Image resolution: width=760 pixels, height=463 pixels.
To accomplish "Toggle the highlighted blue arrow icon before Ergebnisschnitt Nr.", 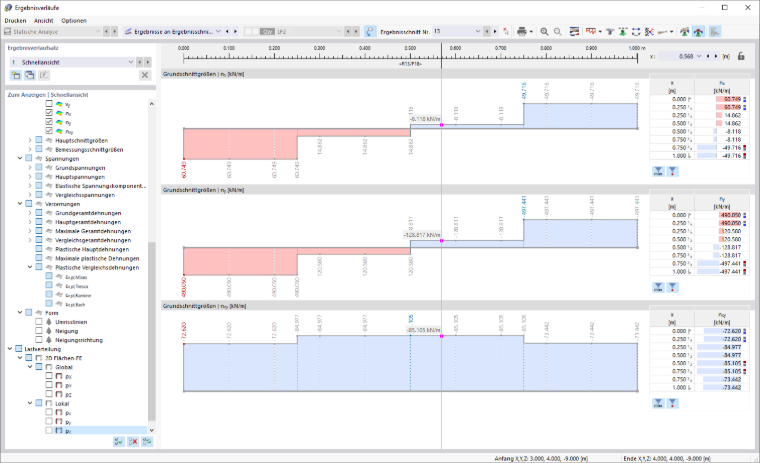I will (x=370, y=32).
